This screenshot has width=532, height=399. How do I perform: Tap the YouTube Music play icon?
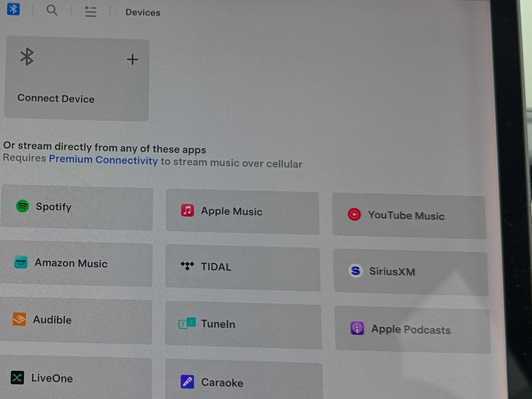354,214
